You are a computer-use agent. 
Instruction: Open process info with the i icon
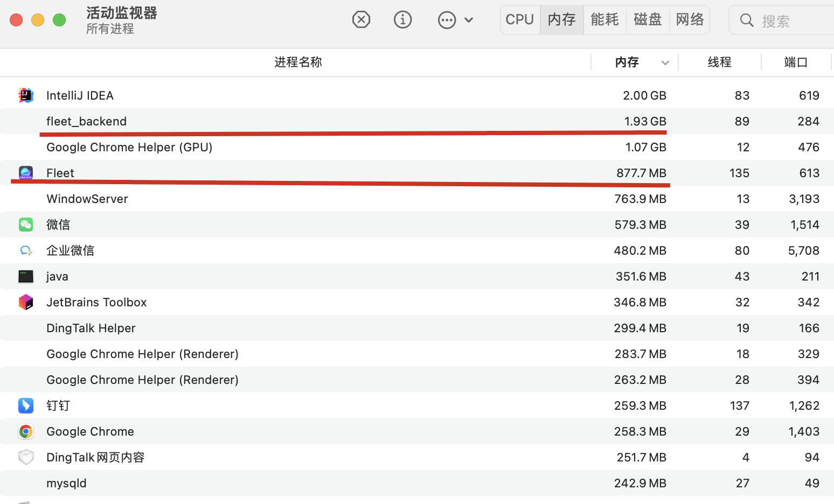402,20
